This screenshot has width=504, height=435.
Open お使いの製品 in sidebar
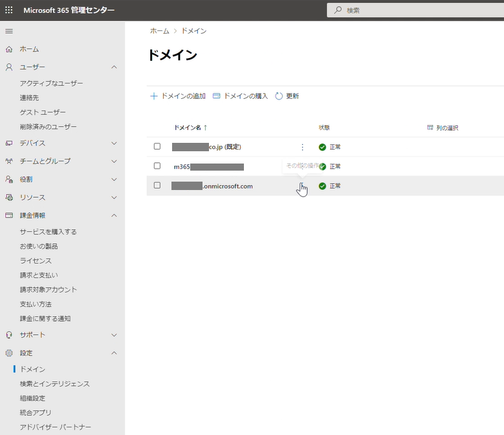pos(39,246)
